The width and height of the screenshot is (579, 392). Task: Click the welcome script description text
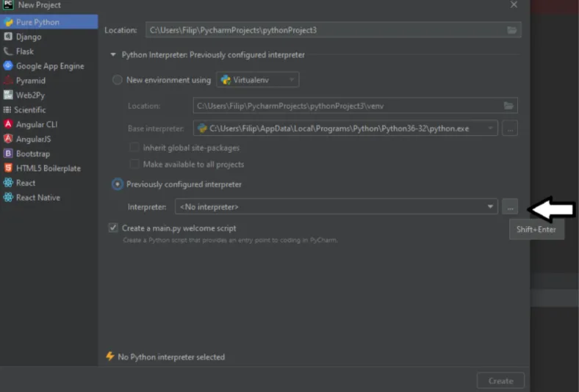pos(230,240)
